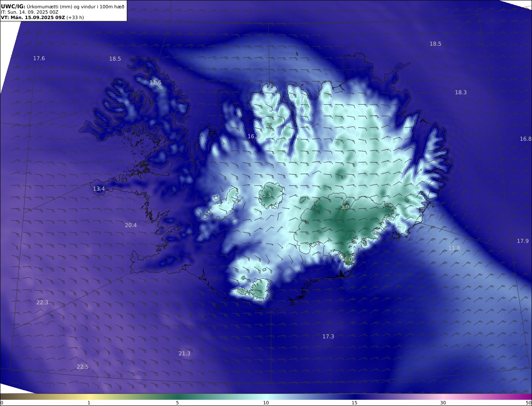The height and width of the screenshot is (406, 532).
Task: Click the 11.8 value label
Action: click(x=454, y=248)
